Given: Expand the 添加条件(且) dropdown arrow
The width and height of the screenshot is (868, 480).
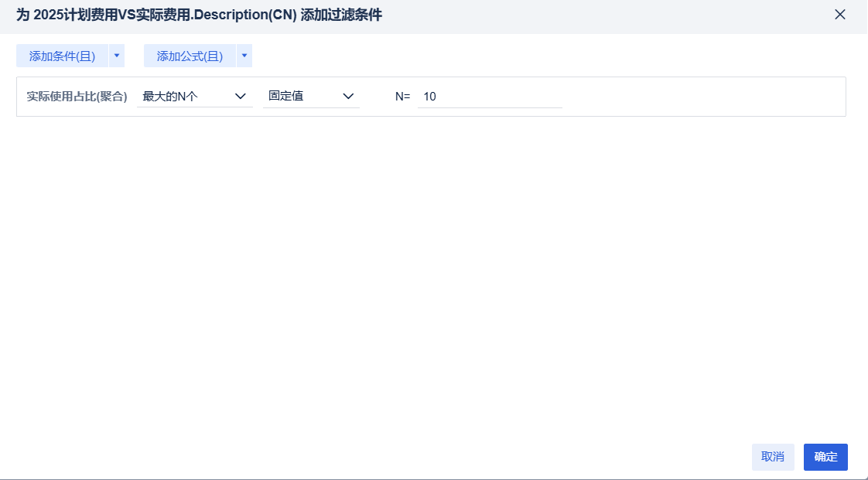Looking at the screenshot, I should coord(117,56).
